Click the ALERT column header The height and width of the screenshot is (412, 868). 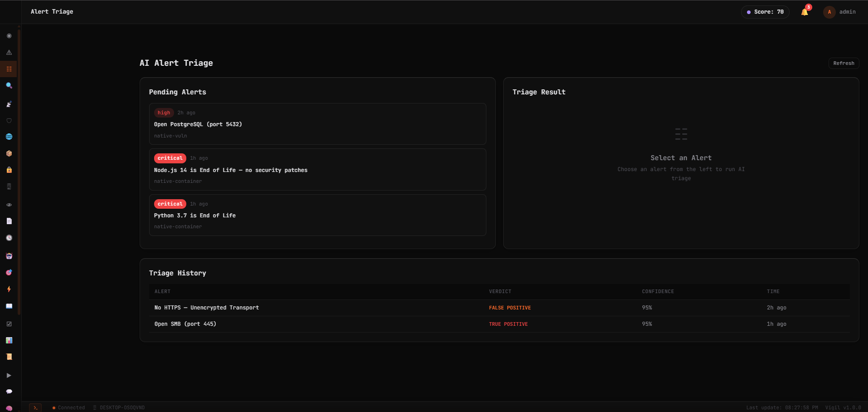(162, 291)
